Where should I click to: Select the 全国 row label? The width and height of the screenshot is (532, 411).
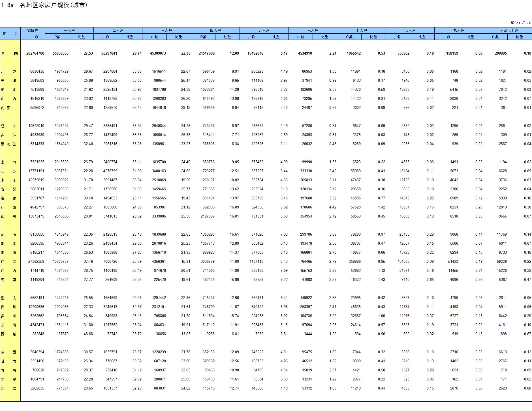click(x=9, y=53)
